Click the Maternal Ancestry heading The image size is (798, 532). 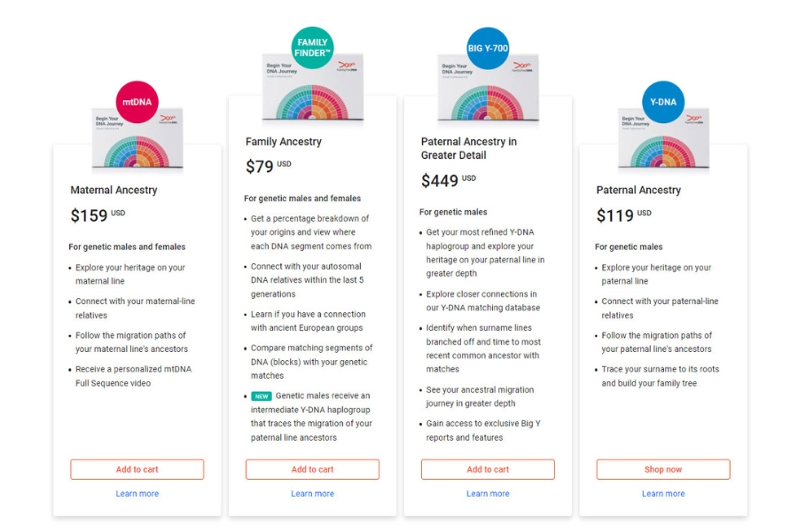click(113, 190)
